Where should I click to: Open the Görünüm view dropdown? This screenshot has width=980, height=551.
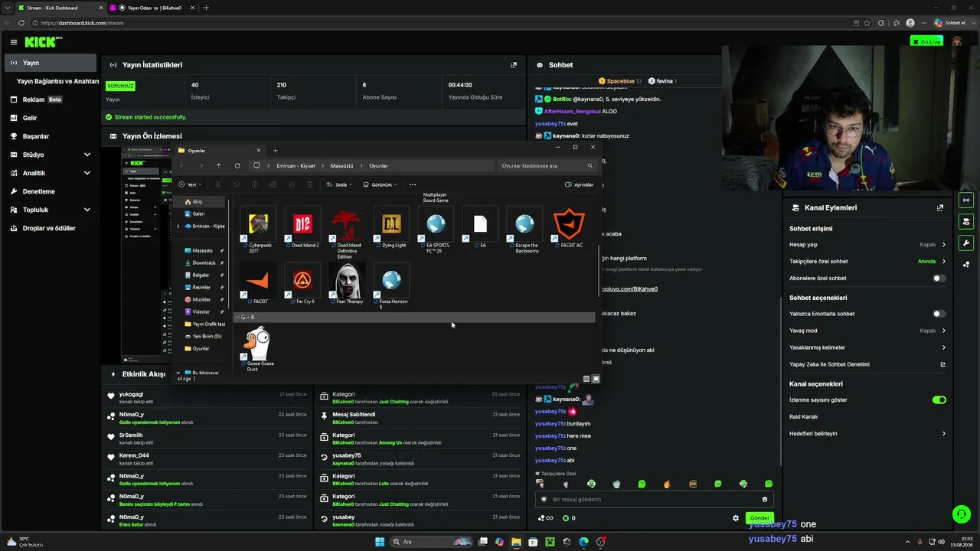coord(380,184)
